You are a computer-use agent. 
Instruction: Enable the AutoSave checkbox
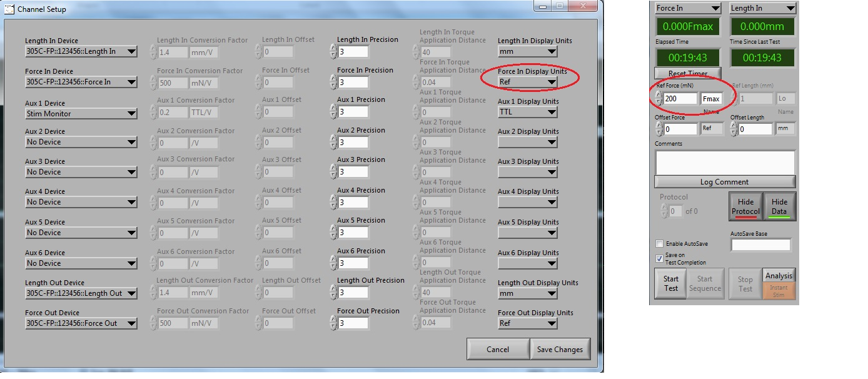pyautogui.click(x=659, y=244)
